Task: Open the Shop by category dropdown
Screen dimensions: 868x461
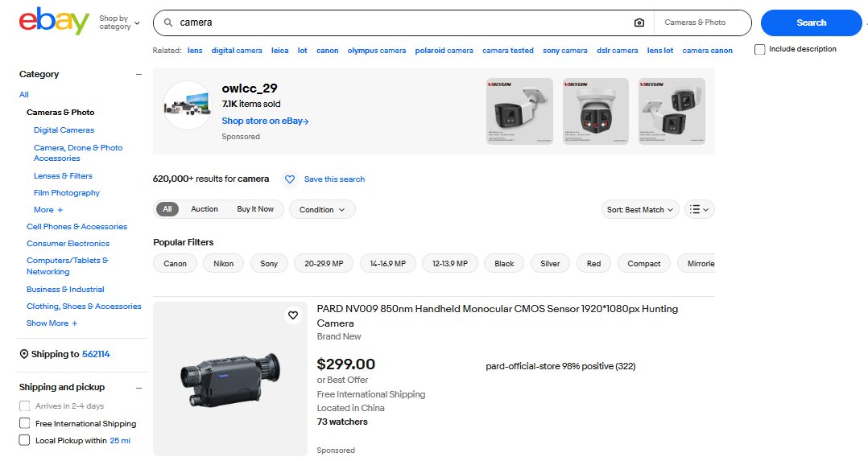Action: tap(119, 23)
